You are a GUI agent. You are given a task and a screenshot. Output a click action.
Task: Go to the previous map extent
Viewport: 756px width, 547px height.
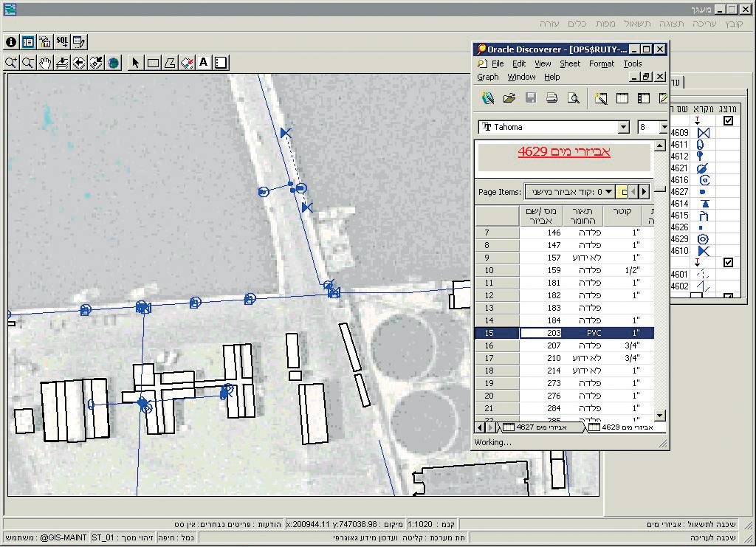pos(78,63)
